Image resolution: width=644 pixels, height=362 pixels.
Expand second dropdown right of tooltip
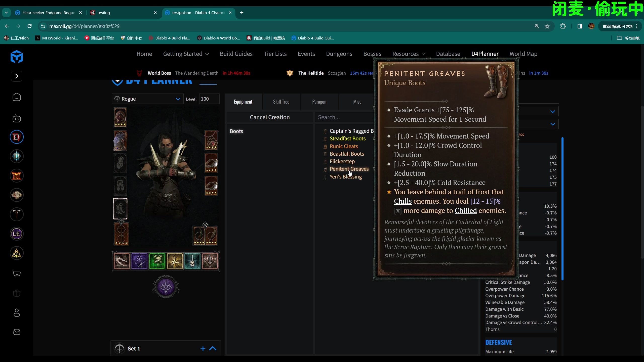tap(552, 124)
